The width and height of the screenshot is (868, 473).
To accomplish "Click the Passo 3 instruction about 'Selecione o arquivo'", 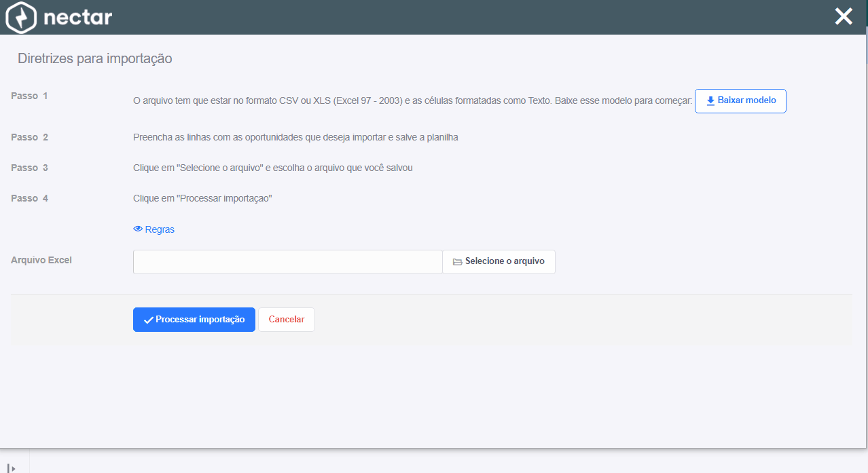I will coord(273,168).
